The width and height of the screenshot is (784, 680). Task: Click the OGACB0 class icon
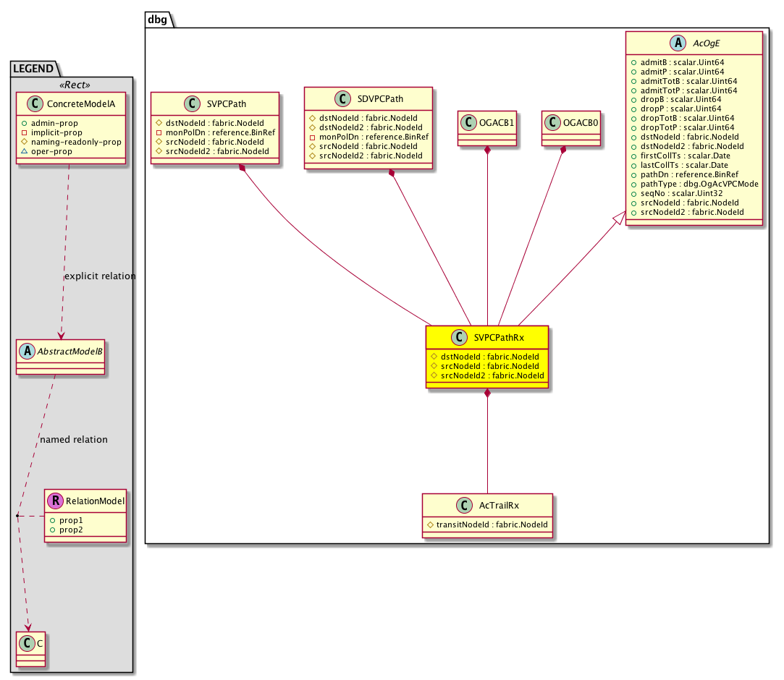click(x=554, y=124)
